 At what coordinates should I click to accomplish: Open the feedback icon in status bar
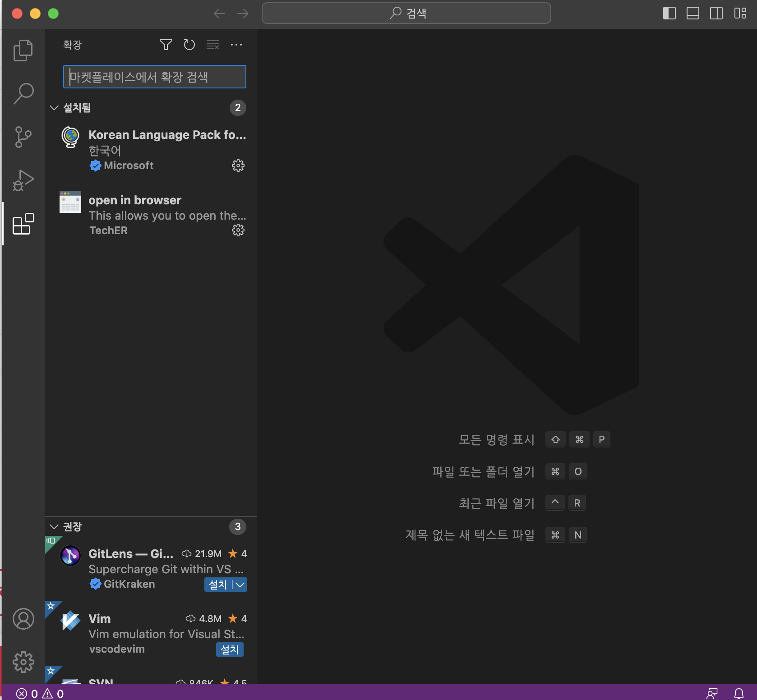712,693
